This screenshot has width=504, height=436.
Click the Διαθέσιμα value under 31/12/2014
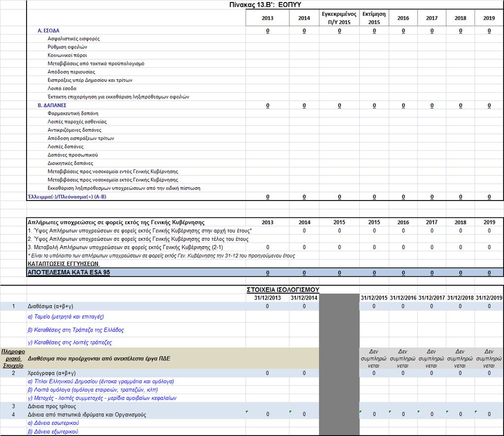coord(304,306)
